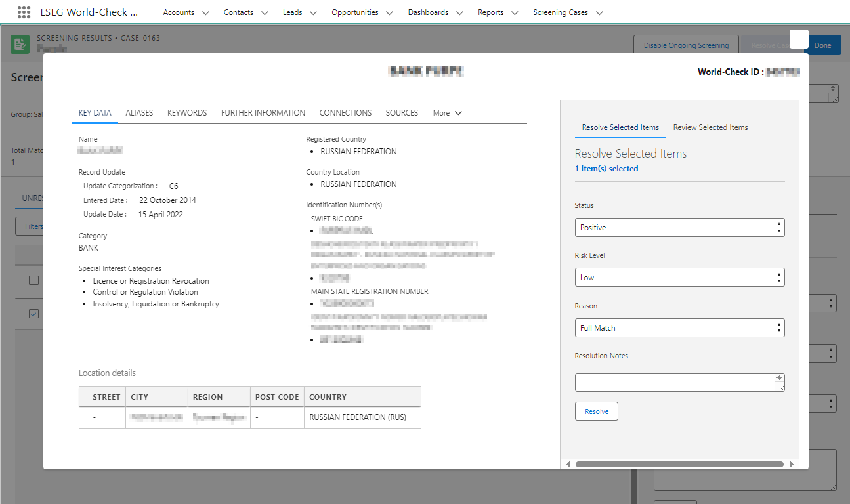Click inside the Resolution Notes field
This screenshot has height=504, width=850.
tap(676, 382)
